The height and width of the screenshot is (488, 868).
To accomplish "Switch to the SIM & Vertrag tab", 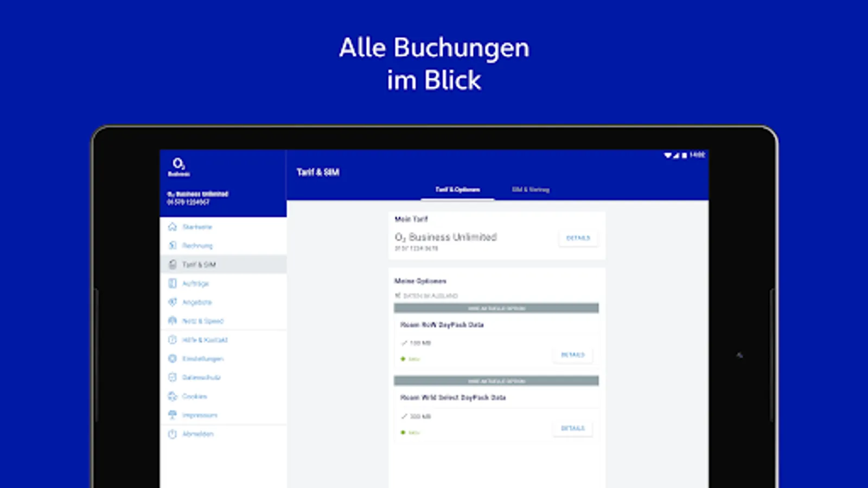I will (x=531, y=190).
